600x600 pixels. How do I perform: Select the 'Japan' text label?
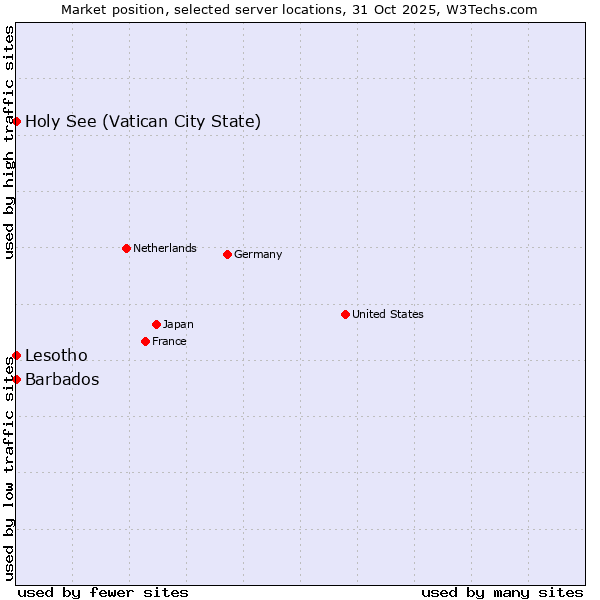tap(178, 324)
